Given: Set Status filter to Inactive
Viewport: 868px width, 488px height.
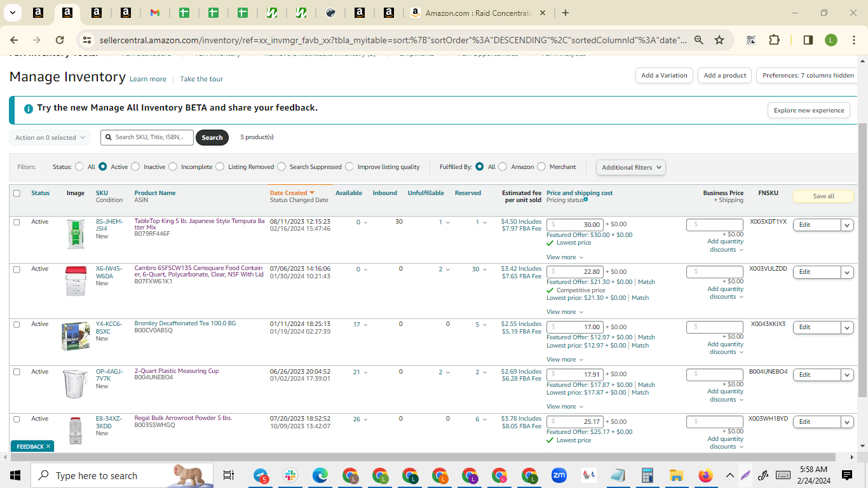Looking at the screenshot, I should [x=135, y=167].
